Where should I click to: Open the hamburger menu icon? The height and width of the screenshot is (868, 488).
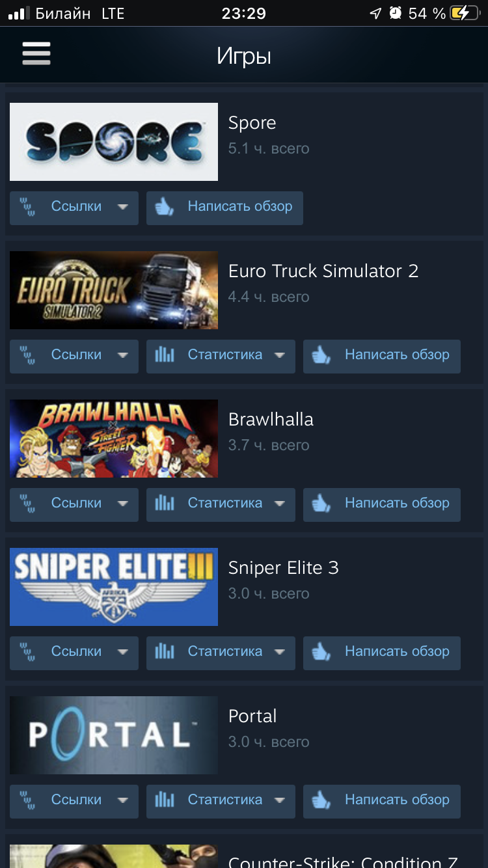click(x=36, y=53)
